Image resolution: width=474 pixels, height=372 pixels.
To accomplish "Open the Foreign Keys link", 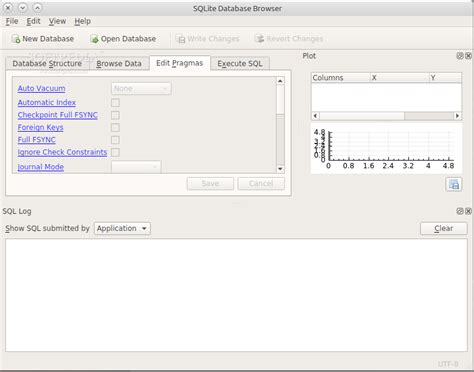I will [40, 127].
